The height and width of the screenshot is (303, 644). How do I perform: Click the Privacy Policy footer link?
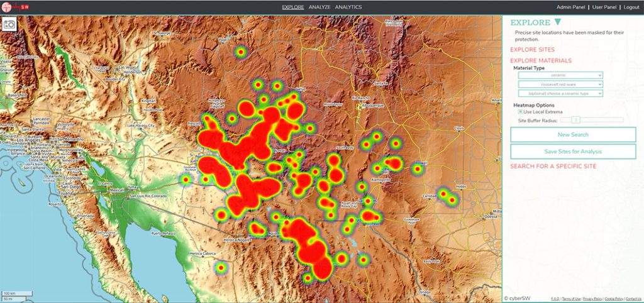point(592,299)
